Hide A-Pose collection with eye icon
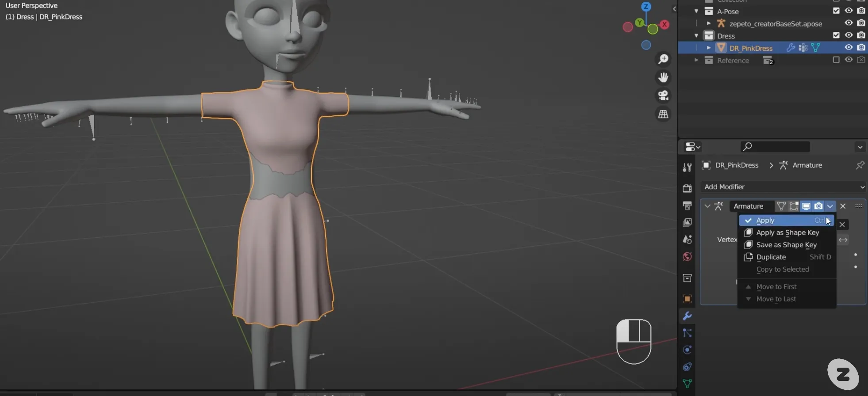This screenshot has width=868, height=396. point(849,11)
